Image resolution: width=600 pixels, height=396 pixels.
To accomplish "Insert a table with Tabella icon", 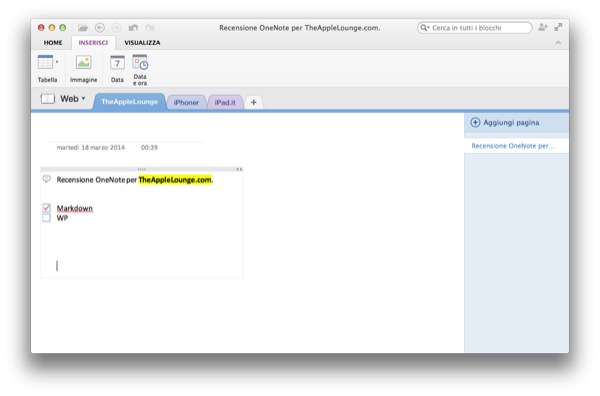I will pyautogui.click(x=45, y=62).
